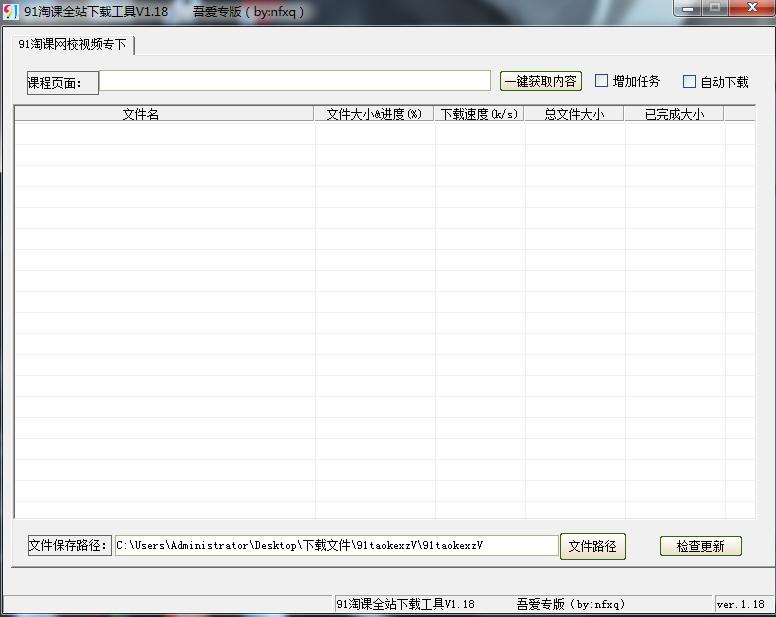Viewport: 776px width, 617px height.
Task: Minimize the download tool window
Action: click(688, 8)
